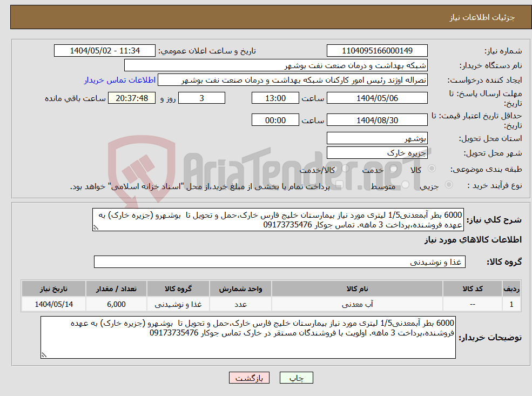Click the شماره نیاز label
532x396 pixels.
click(x=503, y=51)
